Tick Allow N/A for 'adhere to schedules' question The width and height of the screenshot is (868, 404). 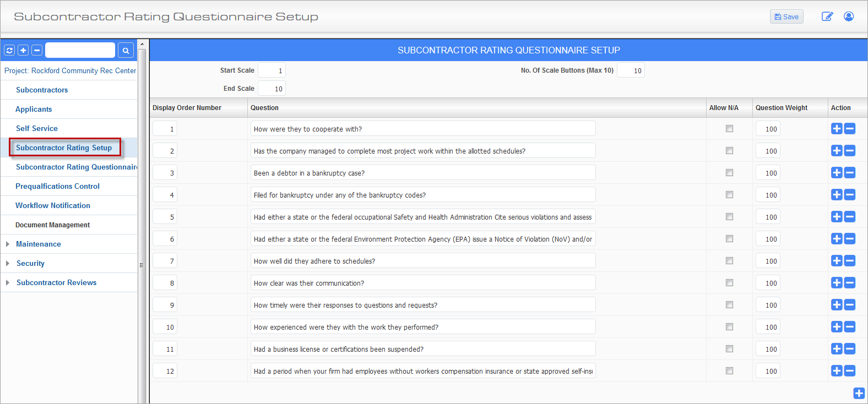click(x=729, y=261)
